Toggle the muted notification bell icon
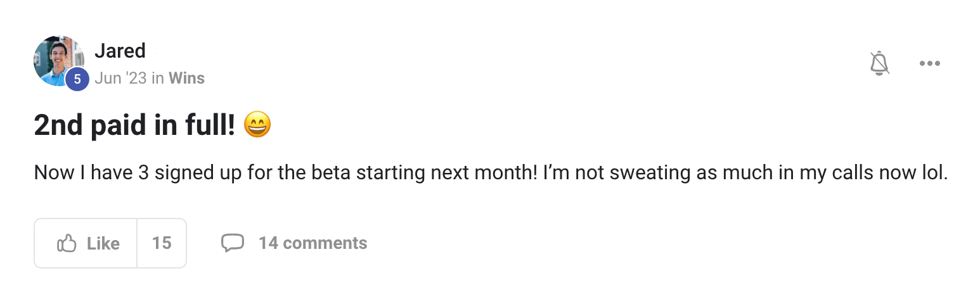The image size is (980, 285). point(879,63)
